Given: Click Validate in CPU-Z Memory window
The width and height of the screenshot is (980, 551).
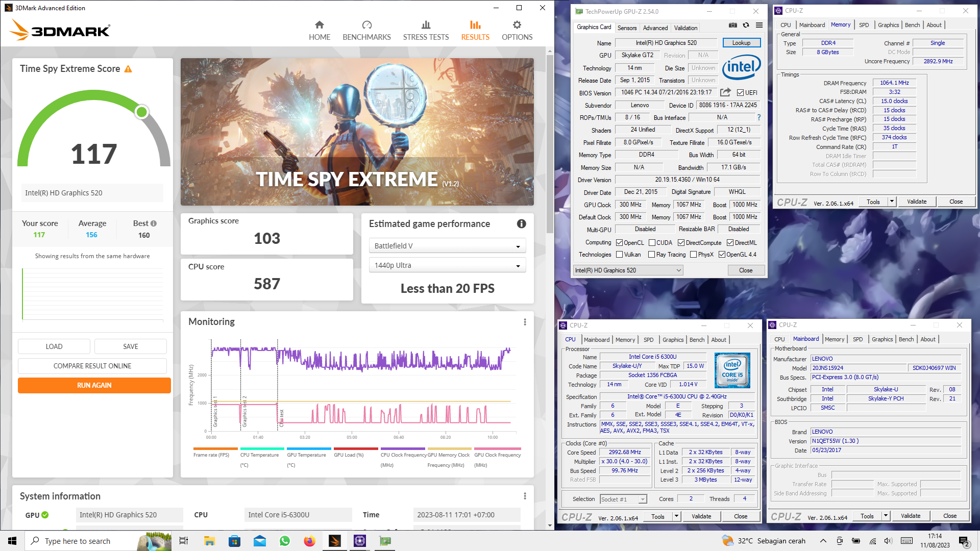Looking at the screenshot, I should 917,202.
